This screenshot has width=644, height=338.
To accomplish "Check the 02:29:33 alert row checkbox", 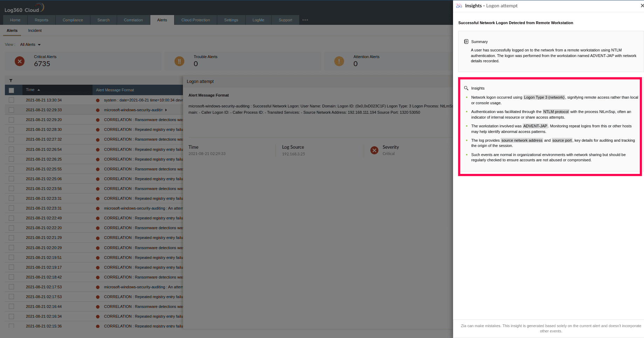I will point(11,110).
